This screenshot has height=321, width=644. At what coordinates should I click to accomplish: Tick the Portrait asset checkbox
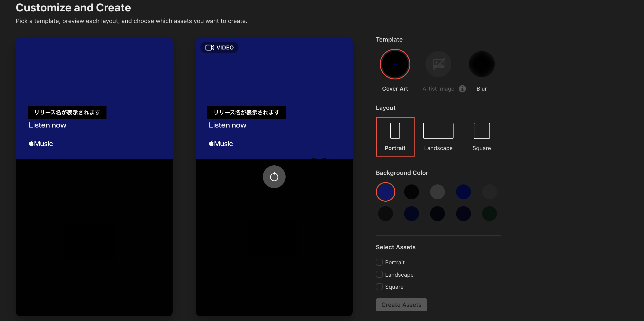[x=379, y=262]
